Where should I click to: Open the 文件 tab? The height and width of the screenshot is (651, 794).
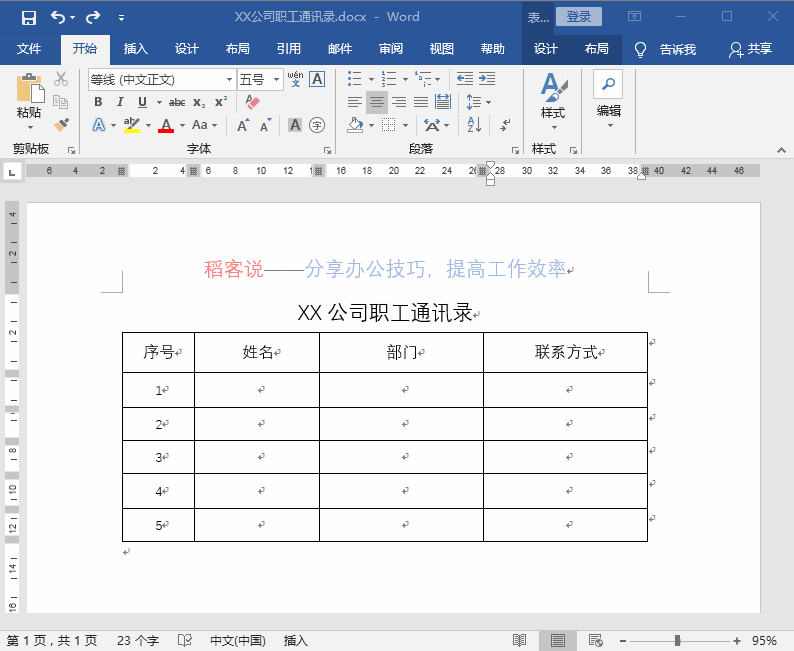(28, 49)
